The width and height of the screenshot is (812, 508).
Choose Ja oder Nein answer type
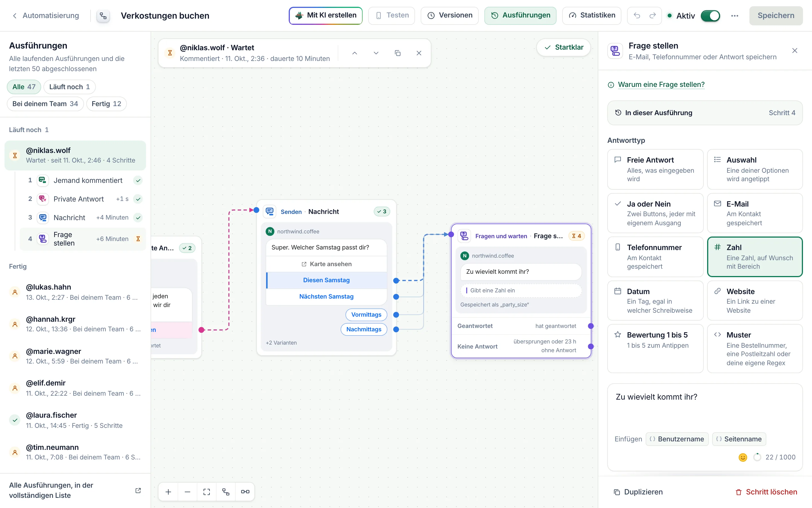click(x=655, y=213)
